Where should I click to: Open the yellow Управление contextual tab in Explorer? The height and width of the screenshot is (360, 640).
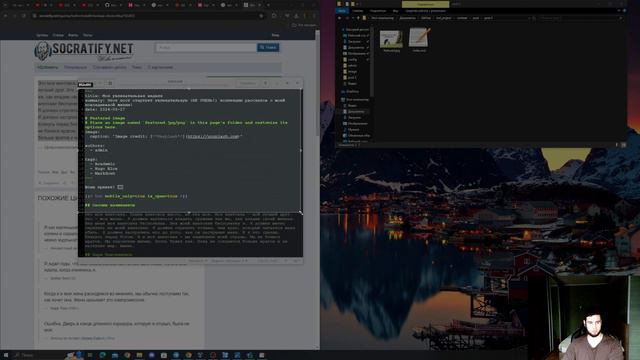click(x=425, y=4)
